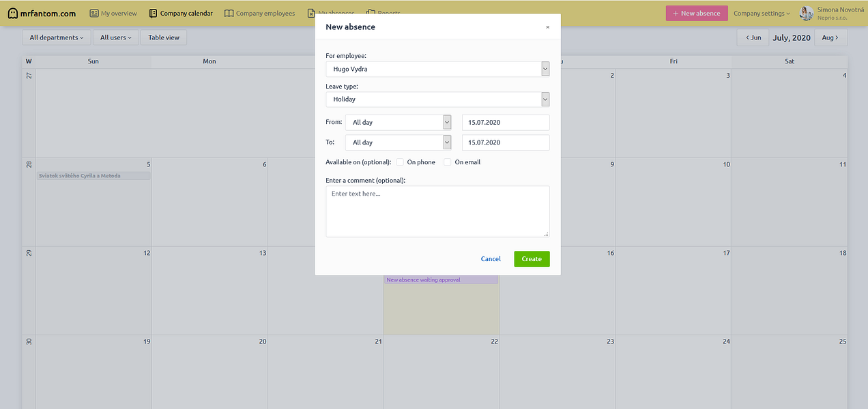Select calendar day 13

pos(209,290)
